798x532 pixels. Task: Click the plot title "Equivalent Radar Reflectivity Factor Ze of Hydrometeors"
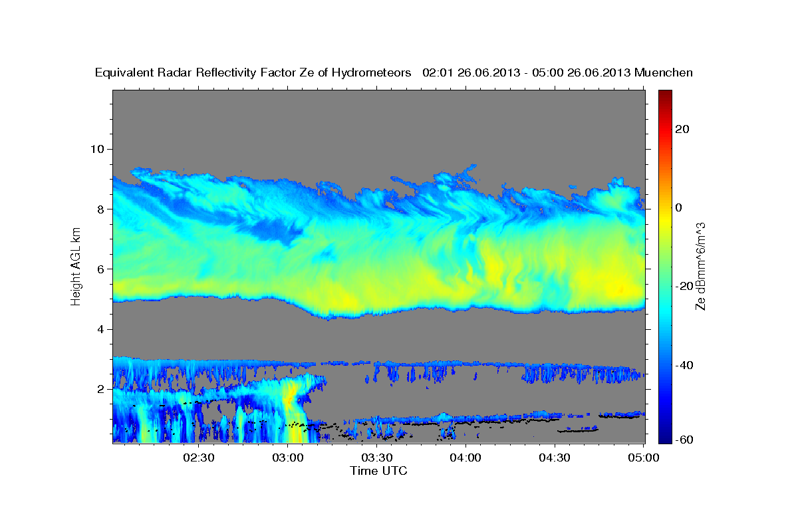point(253,72)
